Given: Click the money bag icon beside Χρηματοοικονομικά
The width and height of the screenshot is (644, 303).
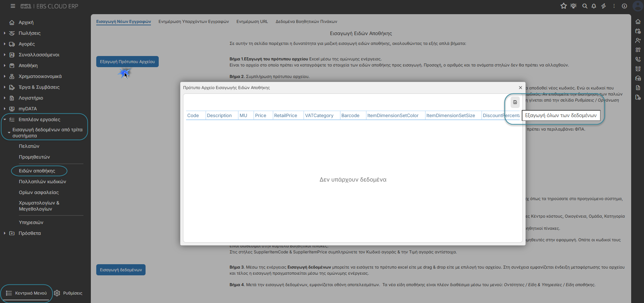Looking at the screenshot, I should pos(12,76).
